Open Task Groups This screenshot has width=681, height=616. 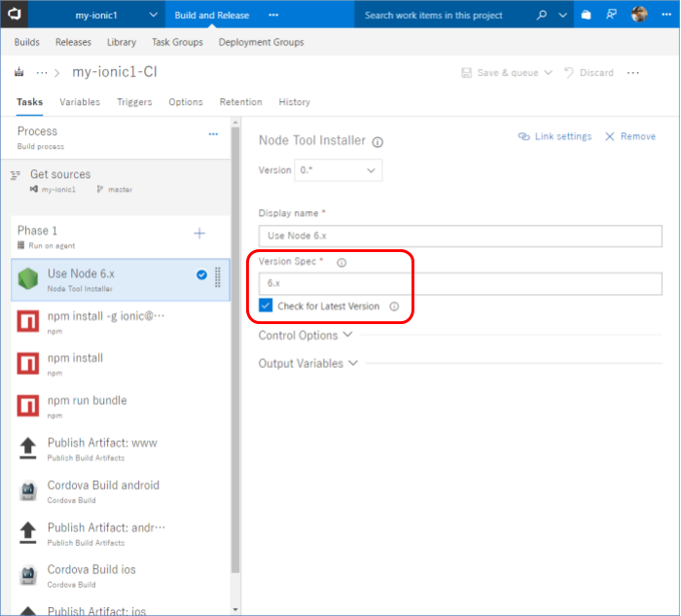(x=177, y=42)
